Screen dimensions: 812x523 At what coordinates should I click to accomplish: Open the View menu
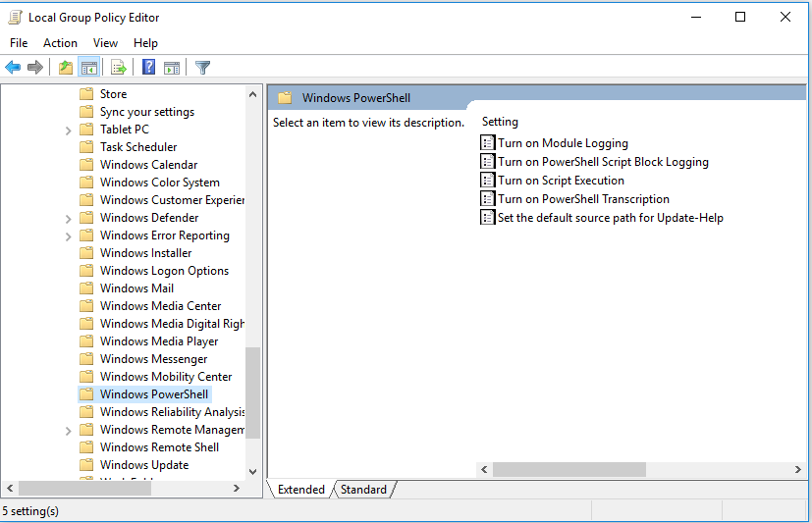click(105, 43)
